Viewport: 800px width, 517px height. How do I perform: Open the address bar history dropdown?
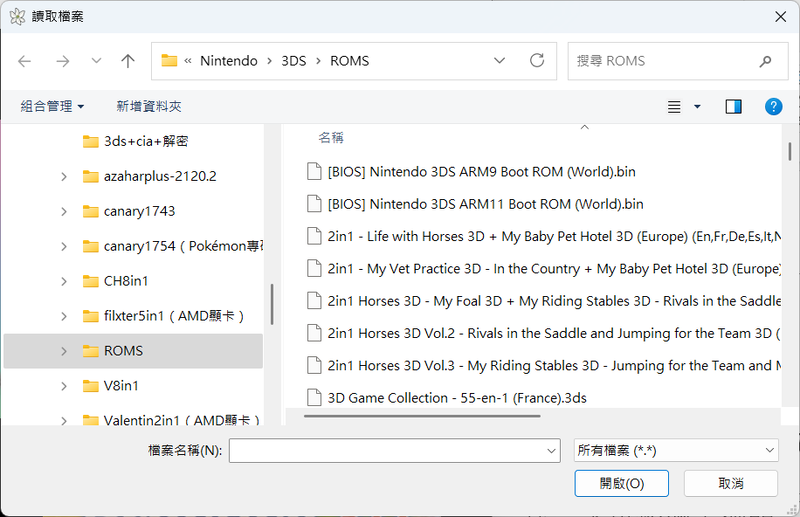[x=499, y=61]
